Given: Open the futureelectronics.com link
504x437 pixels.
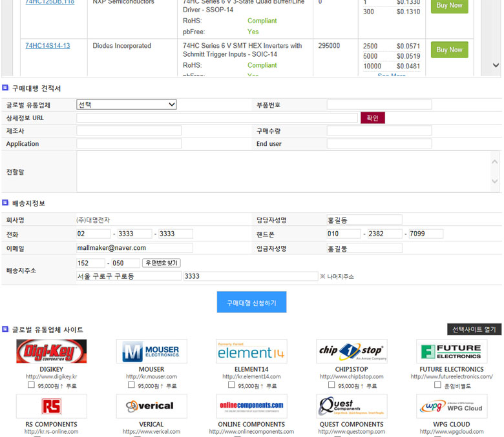Looking at the screenshot, I should [452, 376].
